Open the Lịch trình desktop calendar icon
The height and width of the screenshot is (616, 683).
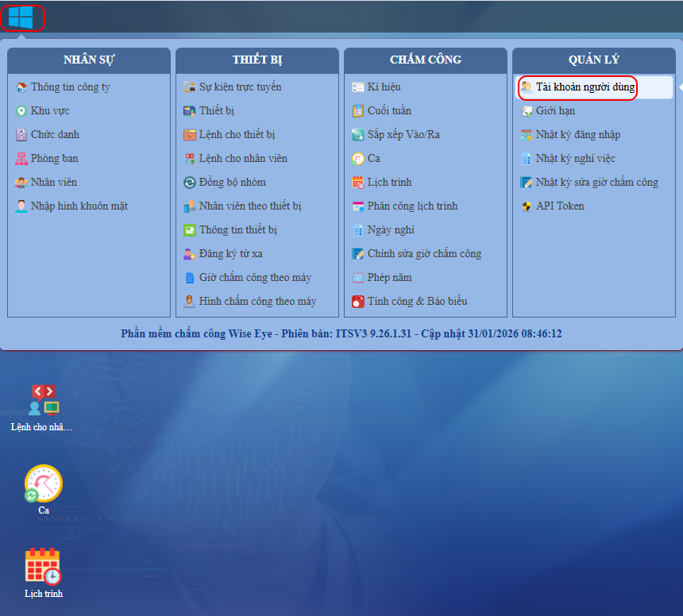click(x=43, y=567)
